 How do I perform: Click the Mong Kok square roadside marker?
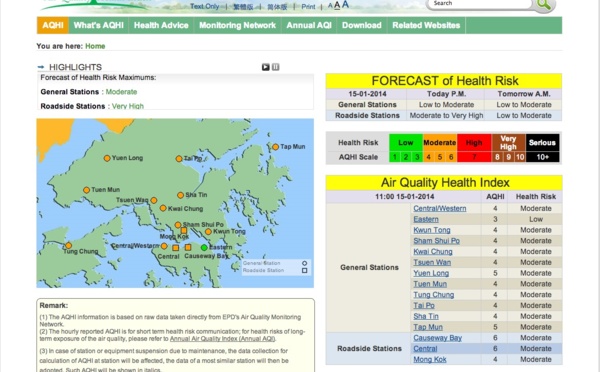click(x=184, y=230)
